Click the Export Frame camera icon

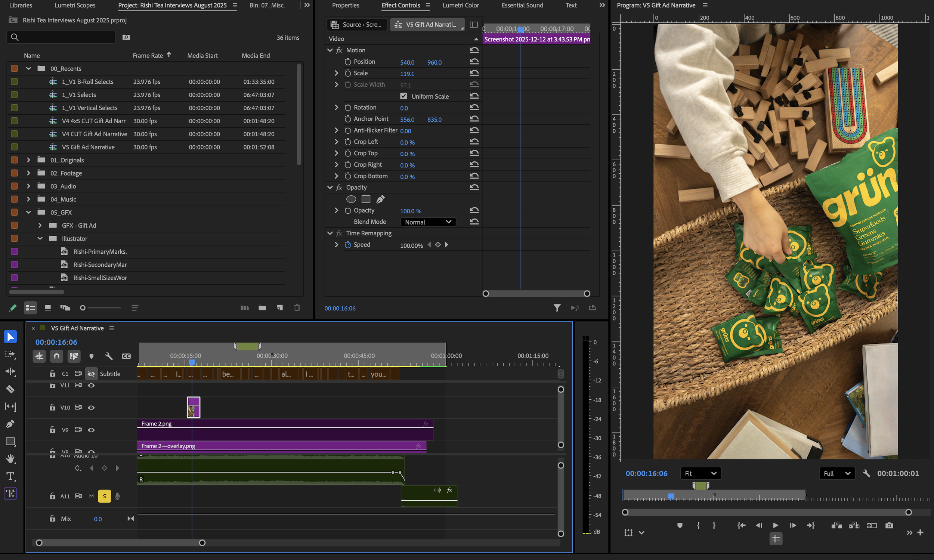889,525
